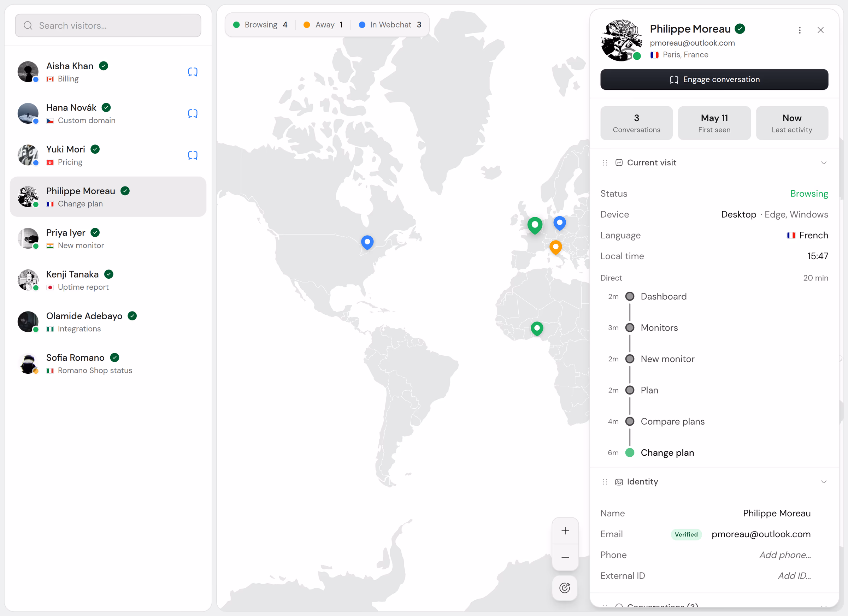Click the Dashboard step in visit timeline
848x616 pixels.
pos(664,297)
